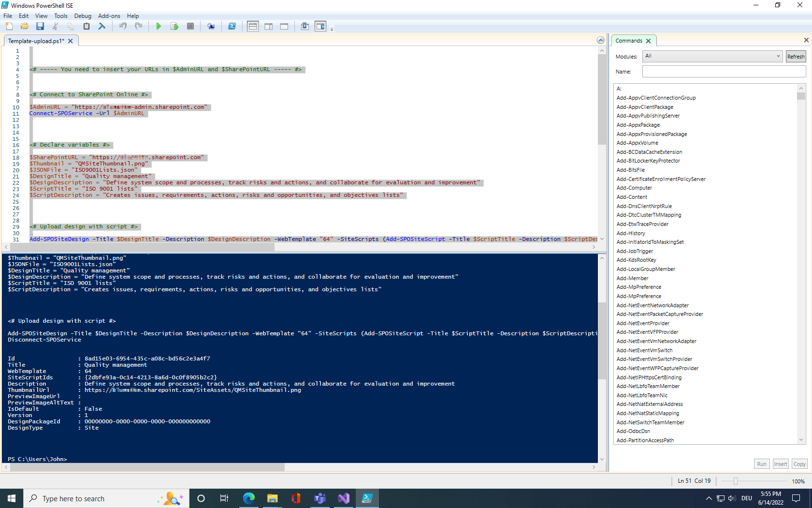Open the Add-ons menu

(109, 16)
